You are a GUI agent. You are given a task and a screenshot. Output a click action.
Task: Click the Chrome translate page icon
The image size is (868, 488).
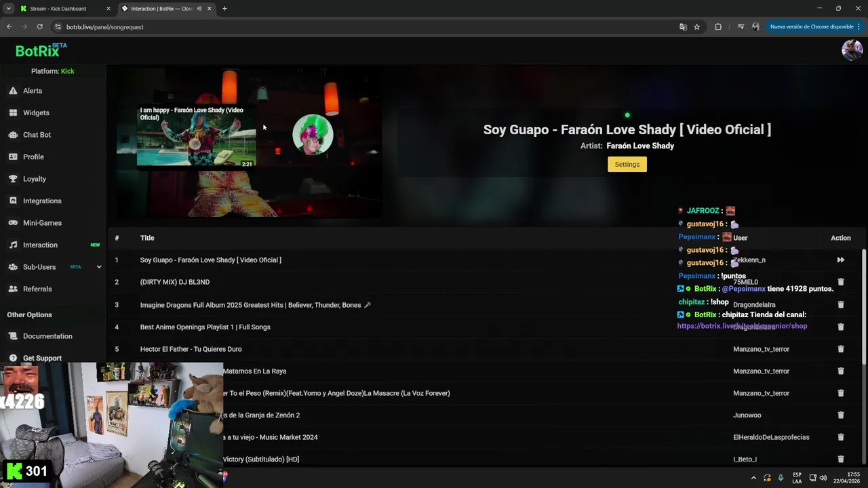click(x=683, y=27)
